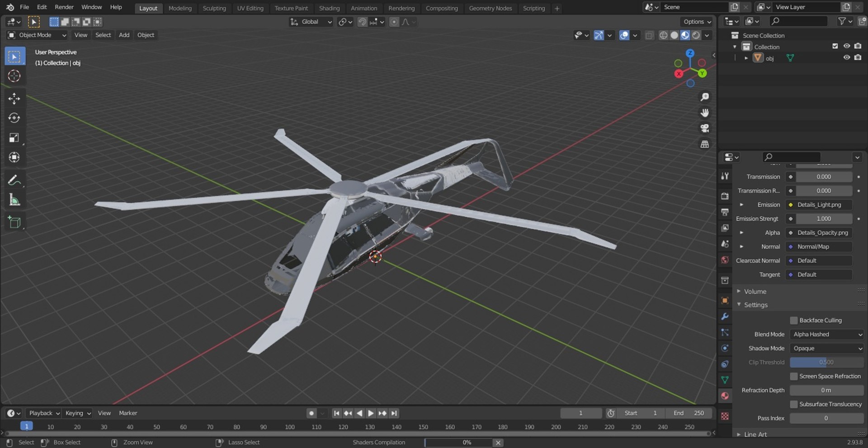Image resolution: width=868 pixels, height=448 pixels.
Task: Toggle the camera view icon
Action: (x=704, y=128)
